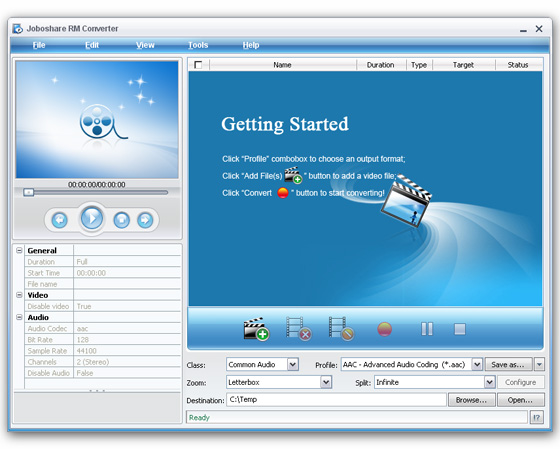Sort by the Duration column header

pyautogui.click(x=381, y=65)
